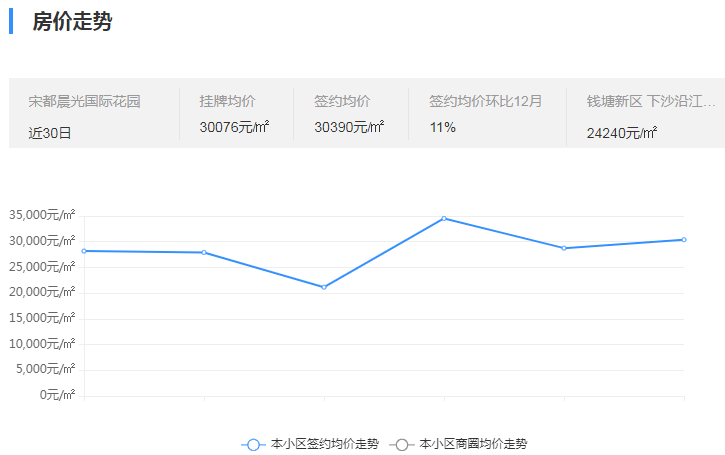Toggle the 本小区签约均价走势 legend series
The width and height of the screenshot is (725, 455).
point(310,444)
